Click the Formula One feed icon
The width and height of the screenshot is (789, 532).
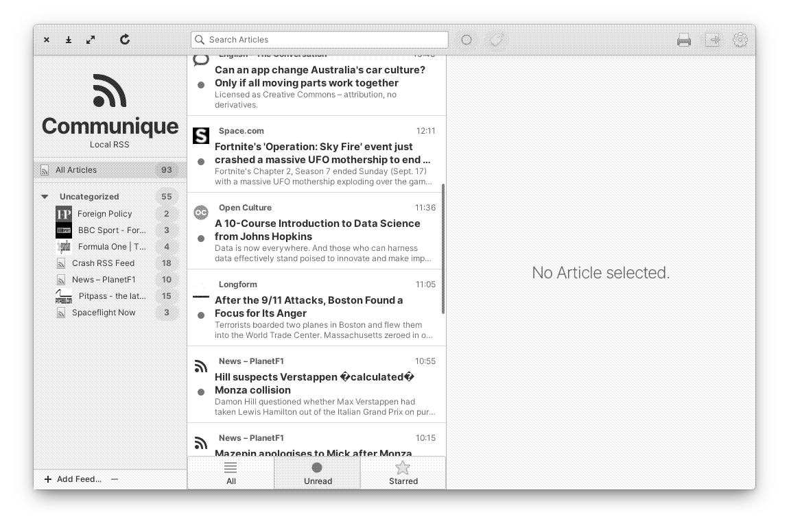[63, 246]
